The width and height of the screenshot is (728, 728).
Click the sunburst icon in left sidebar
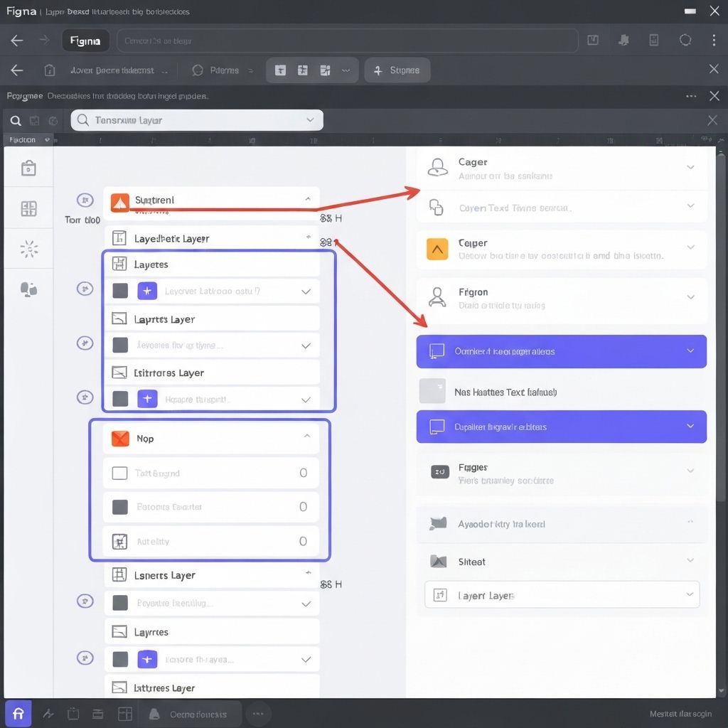click(28, 249)
